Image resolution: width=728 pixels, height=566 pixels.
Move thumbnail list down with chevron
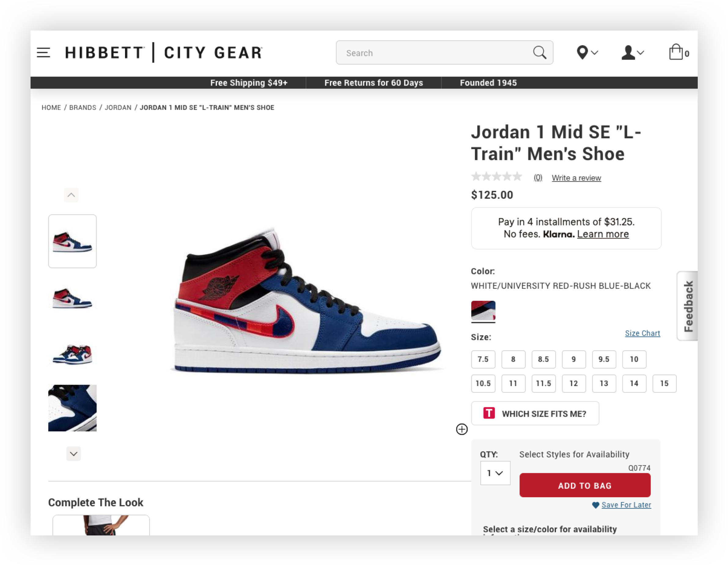[74, 454]
